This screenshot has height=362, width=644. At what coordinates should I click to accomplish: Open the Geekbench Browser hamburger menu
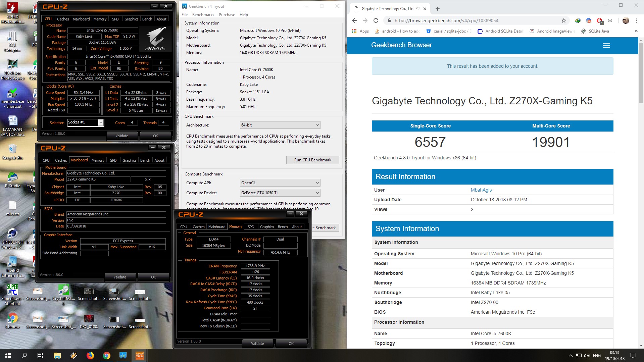(x=606, y=45)
